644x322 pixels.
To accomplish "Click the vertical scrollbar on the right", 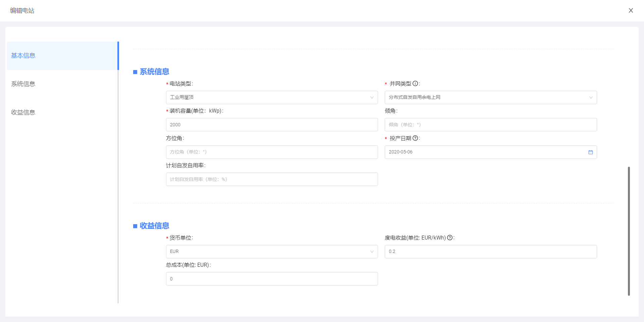I will pos(629,231).
